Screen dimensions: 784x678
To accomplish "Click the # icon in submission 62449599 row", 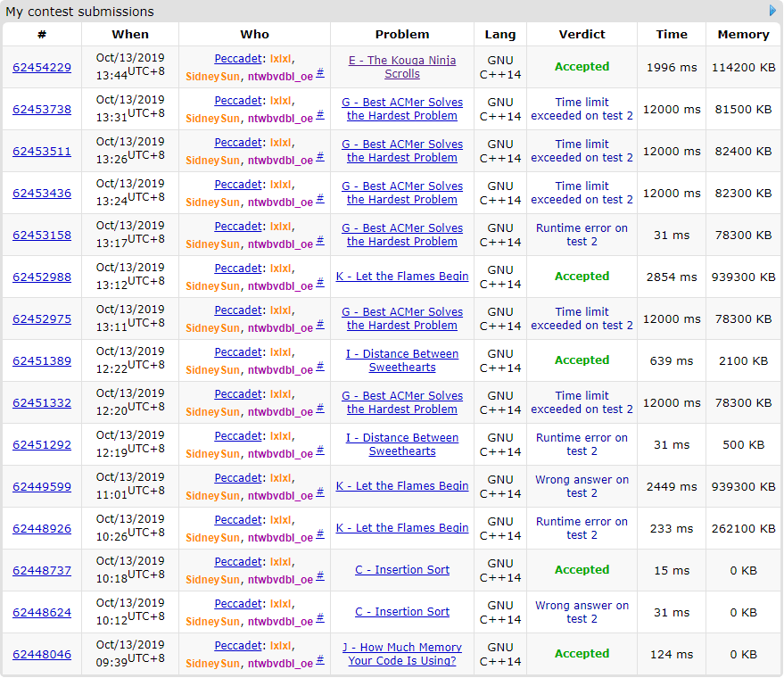I will click(x=320, y=492).
